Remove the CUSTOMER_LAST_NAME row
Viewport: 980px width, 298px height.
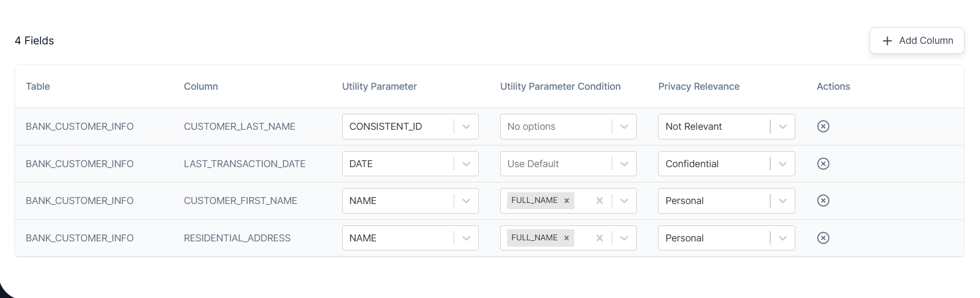[823, 127]
